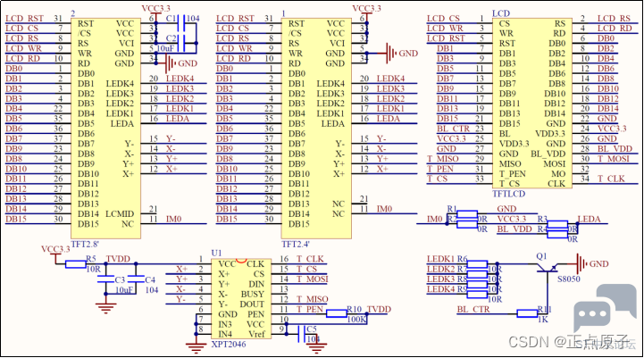Viewport: 644px width, 358px height.
Task: Click the 1K value text under R11
Action: pyautogui.click(x=543, y=320)
